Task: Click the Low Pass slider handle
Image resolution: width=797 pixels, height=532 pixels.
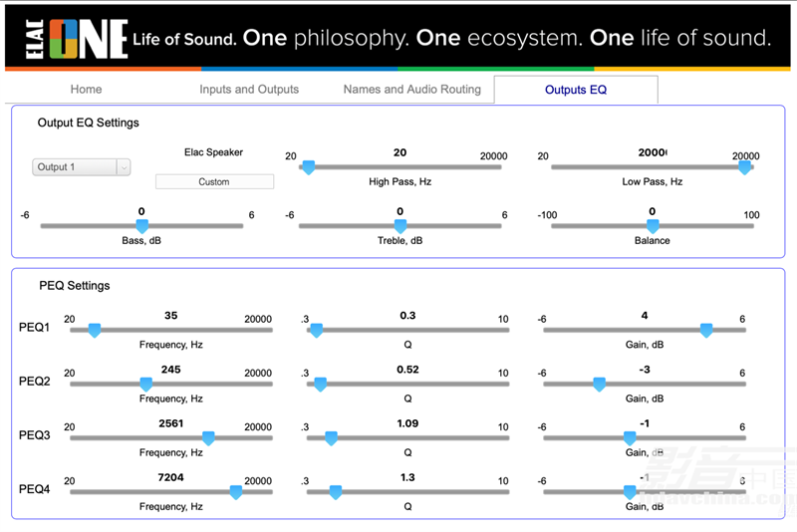Action: click(744, 167)
